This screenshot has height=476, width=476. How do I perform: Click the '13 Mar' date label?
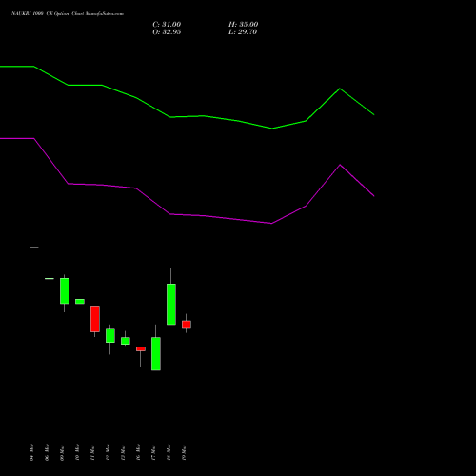point(123,452)
